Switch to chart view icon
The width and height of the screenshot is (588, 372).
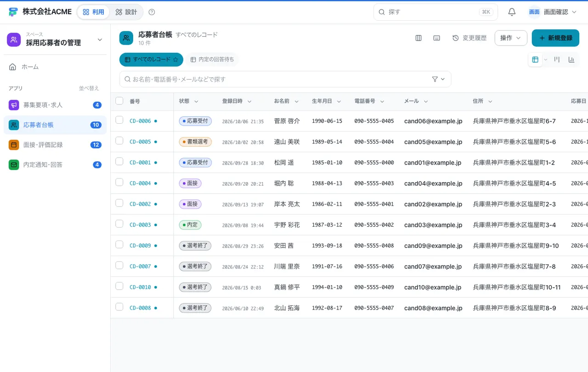coord(571,59)
